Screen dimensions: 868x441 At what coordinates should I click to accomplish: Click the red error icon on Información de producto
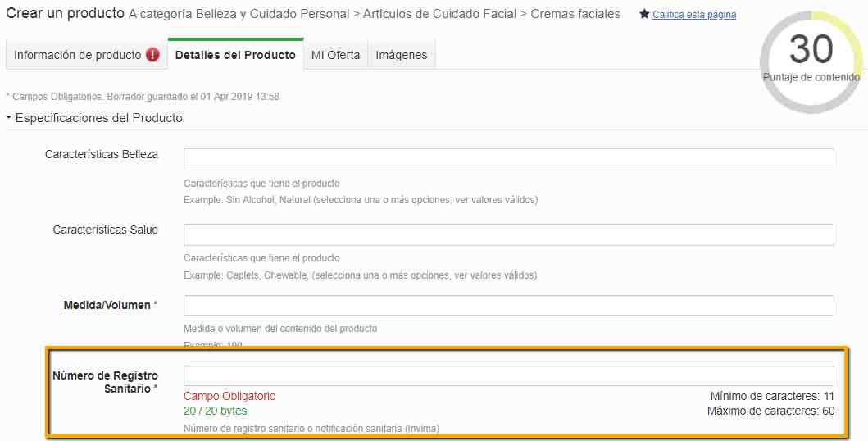152,55
